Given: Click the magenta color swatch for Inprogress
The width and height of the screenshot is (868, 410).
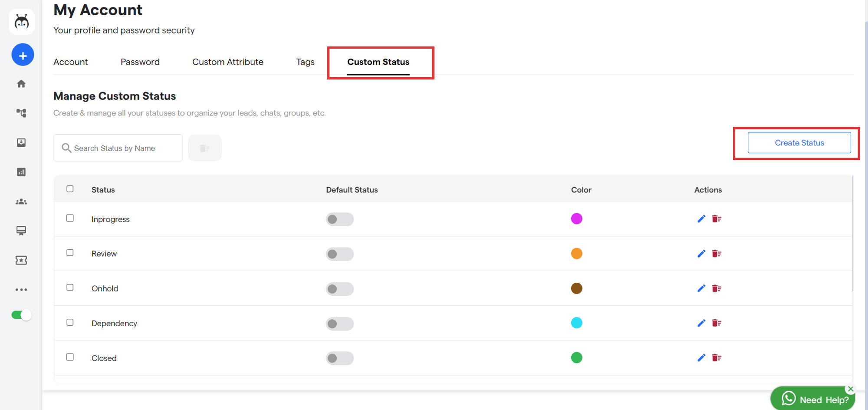Looking at the screenshot, I should click(576, 219).
